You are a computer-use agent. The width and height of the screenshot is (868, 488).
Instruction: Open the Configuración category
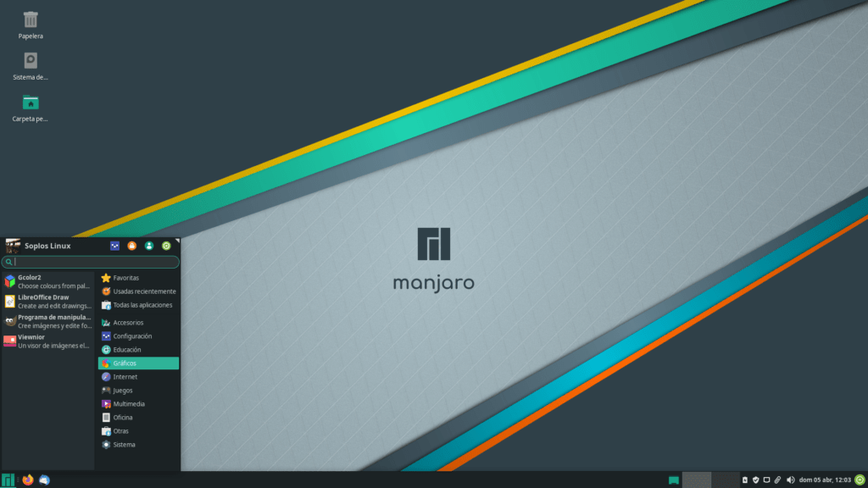[138, 335]
